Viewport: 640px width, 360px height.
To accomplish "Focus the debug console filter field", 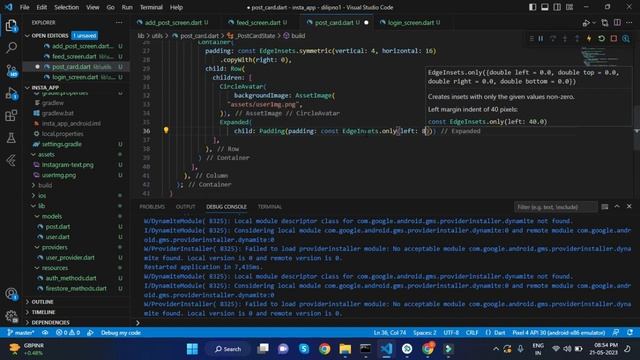I will [556, 207].
